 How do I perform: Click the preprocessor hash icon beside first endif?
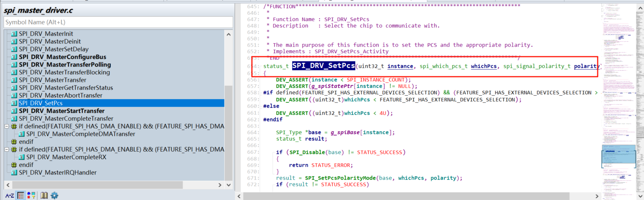[x=14, y=142]
